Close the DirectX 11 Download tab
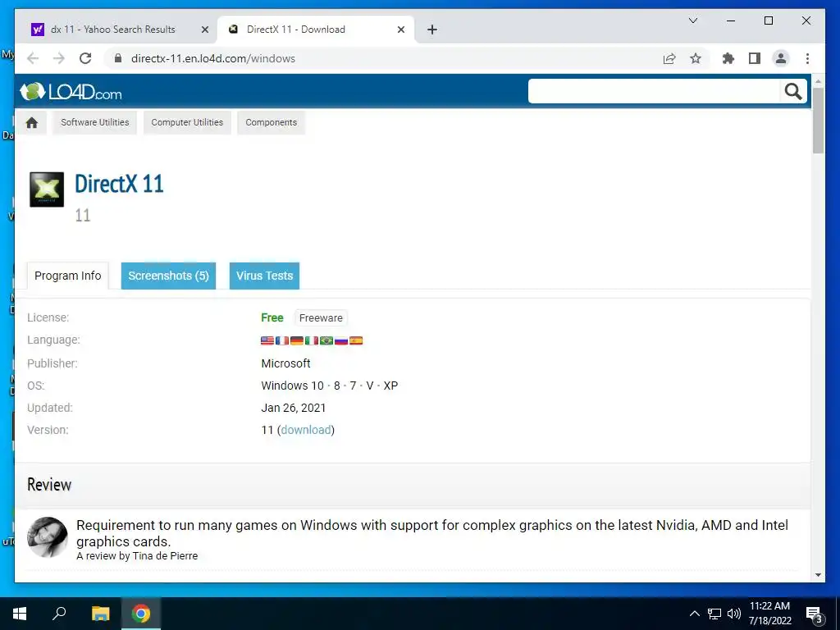The height and width of the screenshot is (630, 840). coord(400,30)
